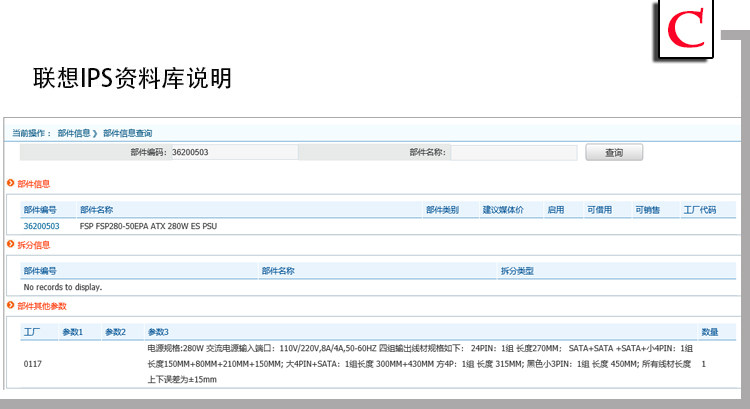Collapse the 部件其他参数 section arrow icon
This screenshot has width=750, height=409.
[x=11, y=305]
